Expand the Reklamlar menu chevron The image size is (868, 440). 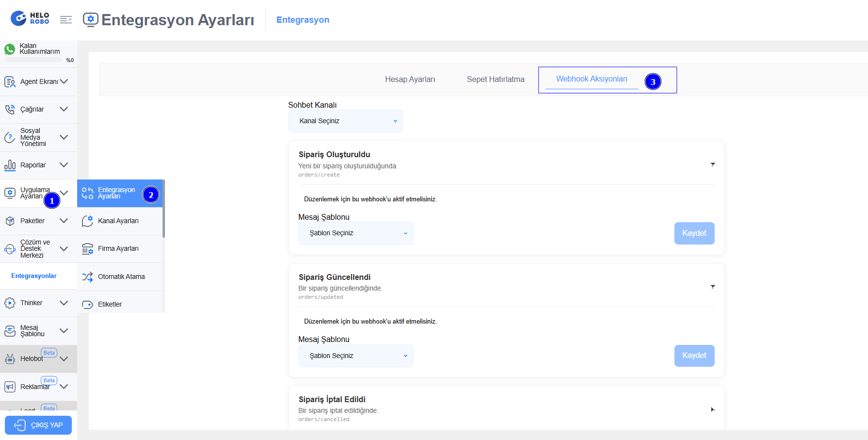tap(64, 387)
